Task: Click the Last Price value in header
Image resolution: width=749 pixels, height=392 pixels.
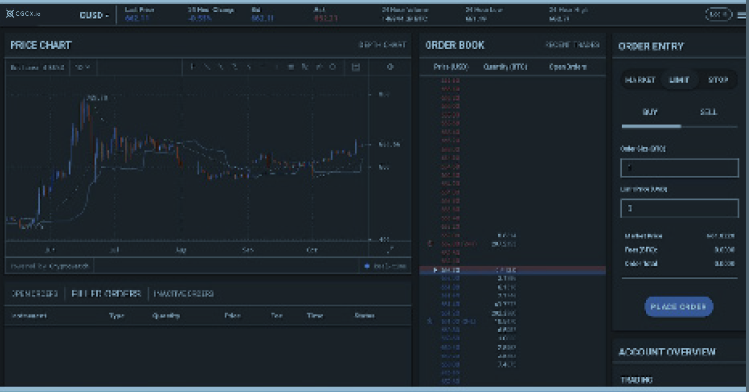Action: (137, 19)
